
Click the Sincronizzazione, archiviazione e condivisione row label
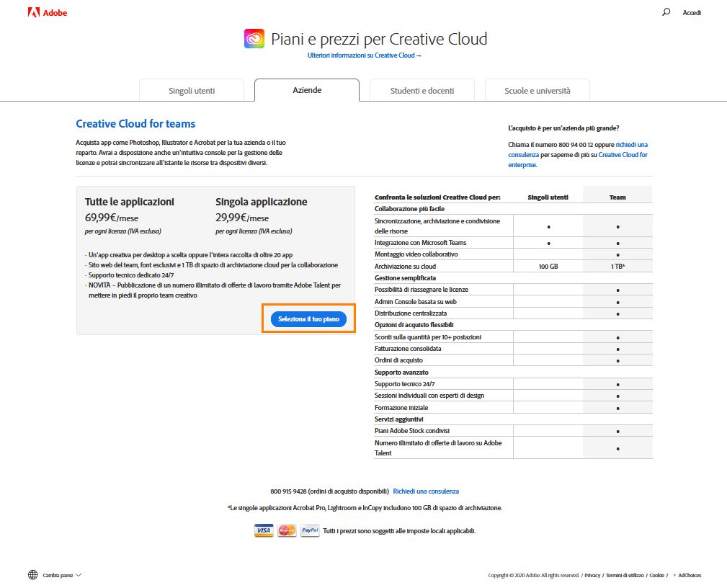[x=437, y=226]
